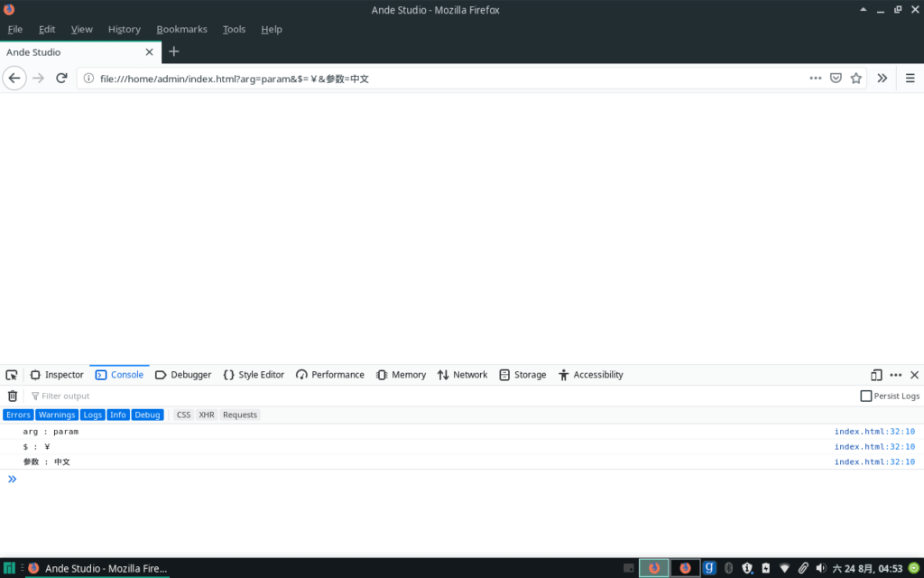This screenshot has height=578, width=924.
Task: Toggle the Warnings log filter
Action: point(57,415)
